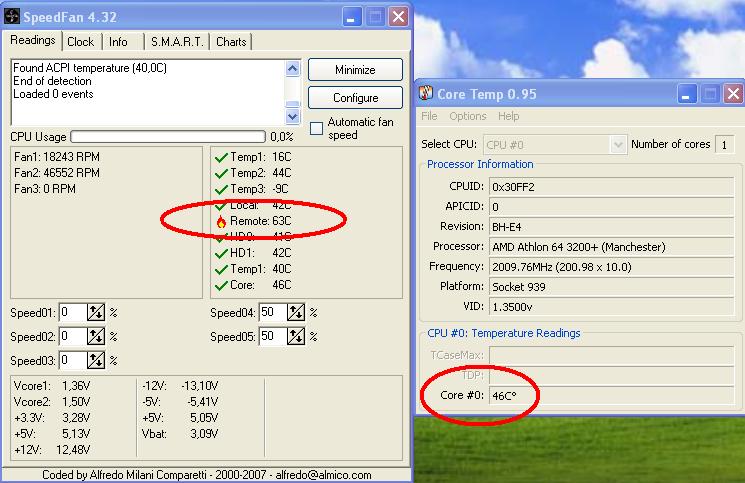This screenshot has height=483, width=745.
Task: Click the green checkmark beside Temp3: -9C
Action: point(221,189)
